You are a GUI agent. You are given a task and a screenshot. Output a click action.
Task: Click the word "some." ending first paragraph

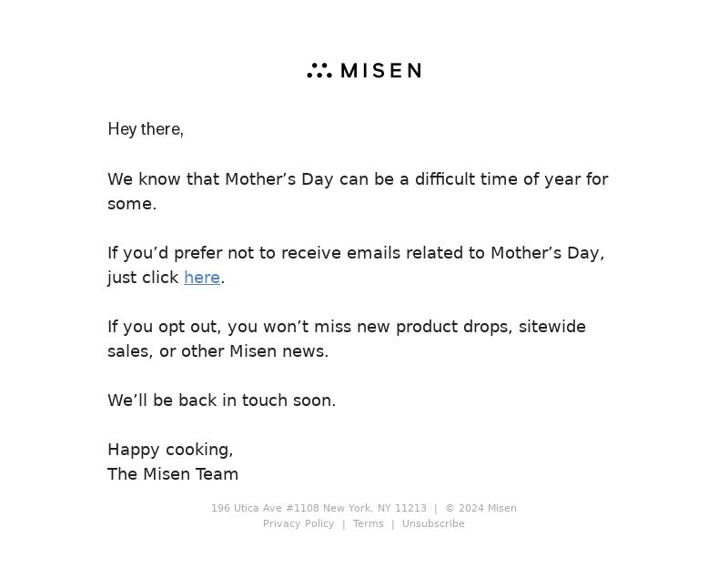(x=132, y=204)
